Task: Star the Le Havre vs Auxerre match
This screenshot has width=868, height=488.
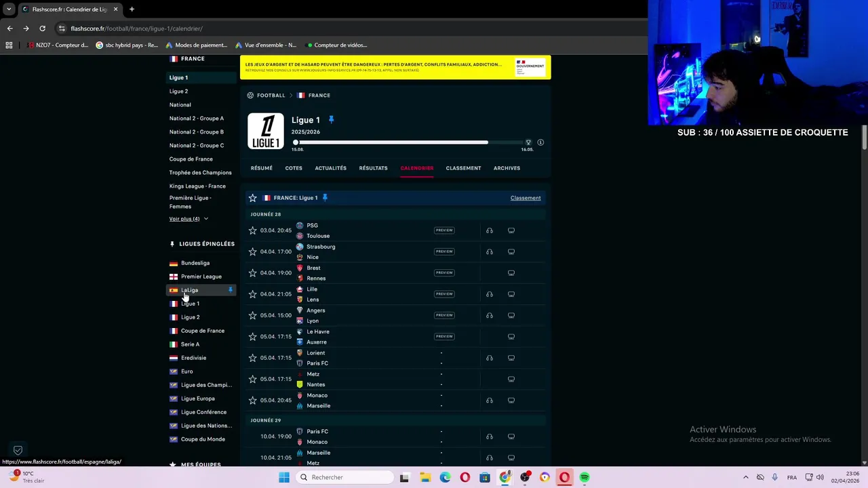Action: point(253,336)
